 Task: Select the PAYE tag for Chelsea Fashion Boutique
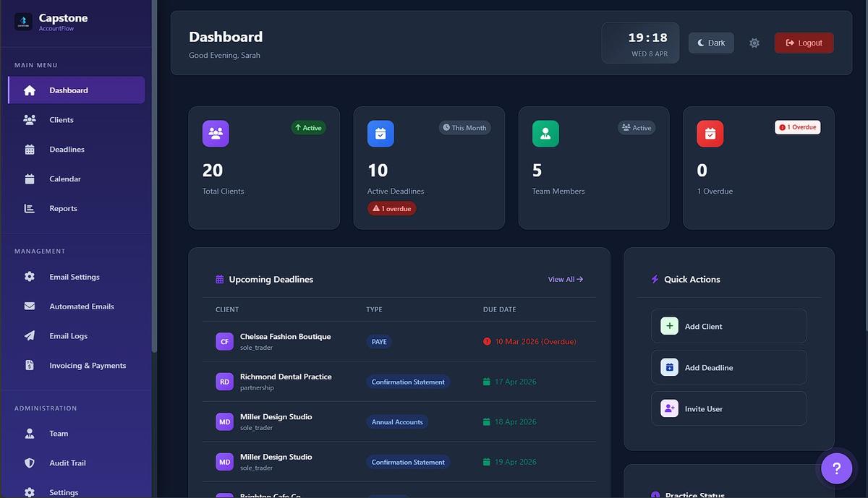(378, 342)
